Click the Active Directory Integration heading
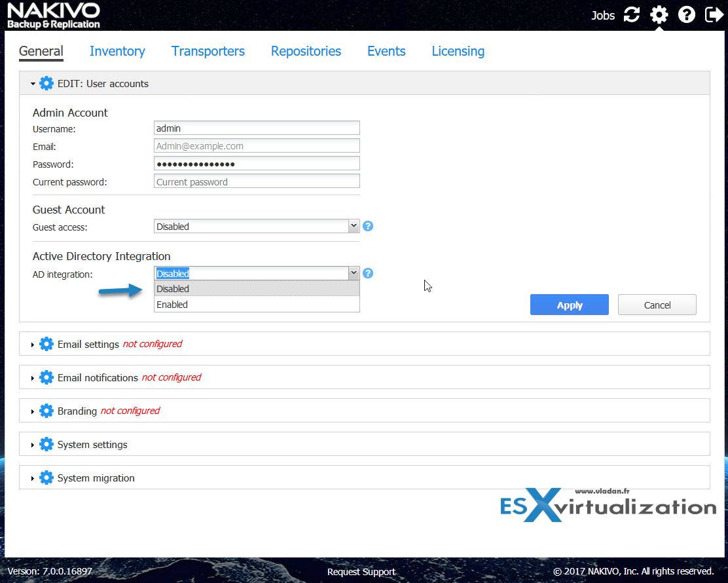 (101, 256)
